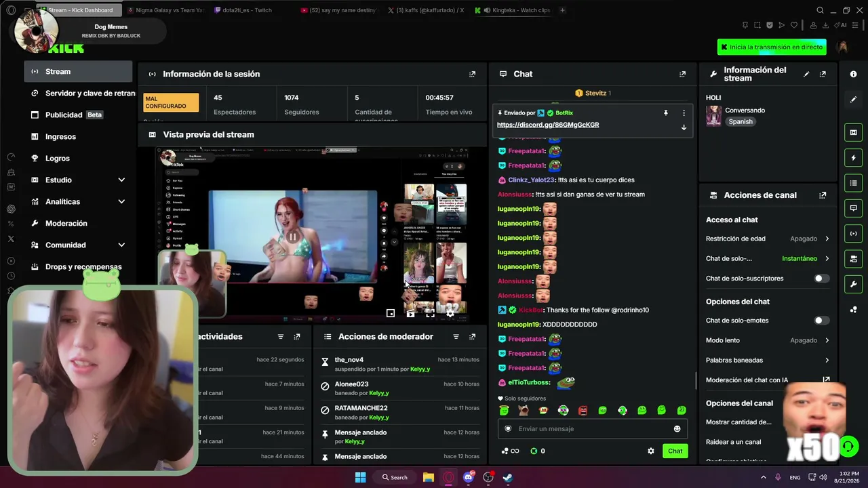Viewport: 868px width, 488px height.
Task: Open Discord from the Windows taskbar
Action: [468, 477]
